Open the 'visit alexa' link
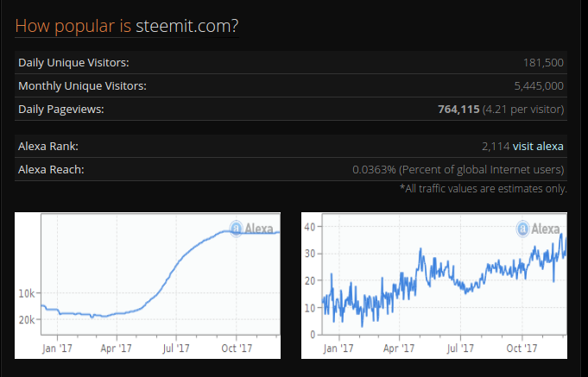Viewport: 588px width, 377px height. pyautogui.click(x=538, y=146)
